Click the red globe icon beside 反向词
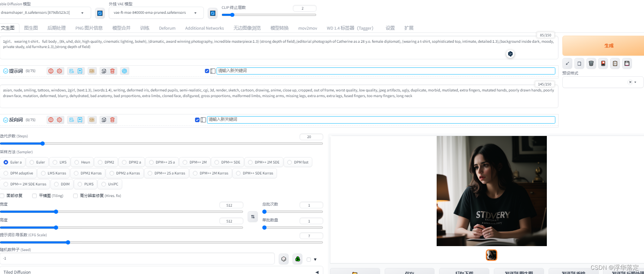The width and height of the screenshot is (644, 274). tap(51, 120)
